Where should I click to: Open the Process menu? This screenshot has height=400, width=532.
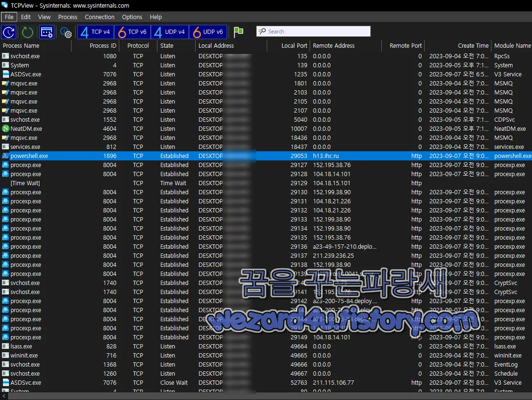[67, 17]
